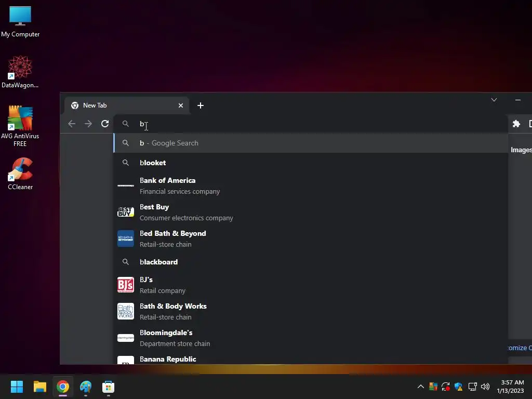Close the New Tab tab
The height and width of the screenshot is (399, 532).
click(181, 105)
